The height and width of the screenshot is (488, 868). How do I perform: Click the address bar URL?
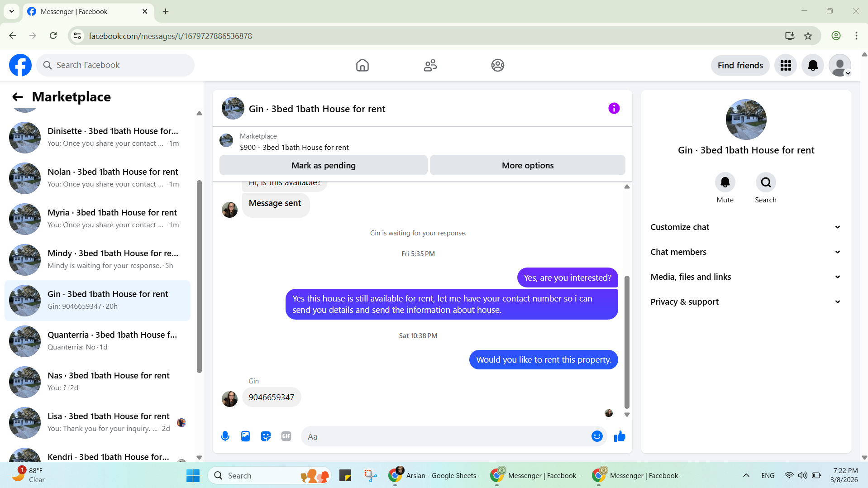click(170, 36)
